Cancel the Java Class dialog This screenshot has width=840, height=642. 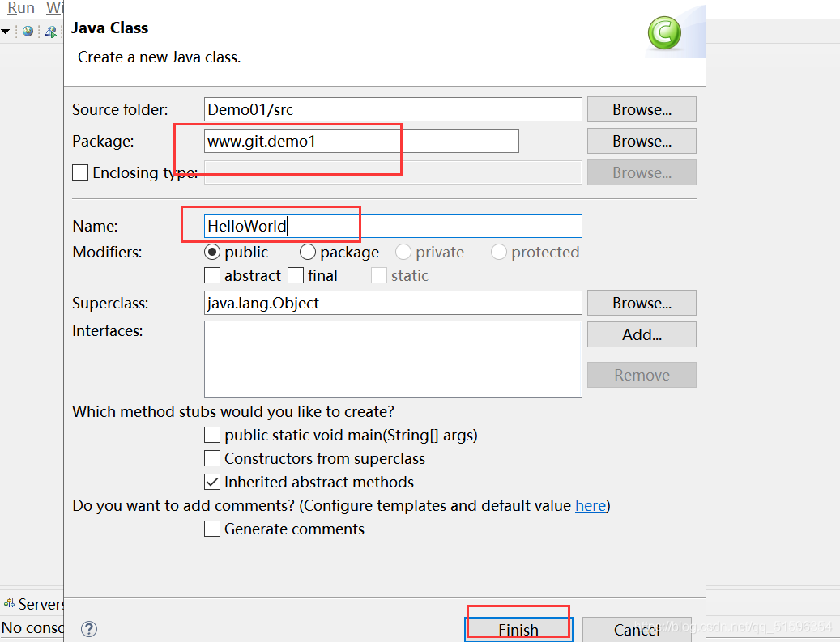637,630
